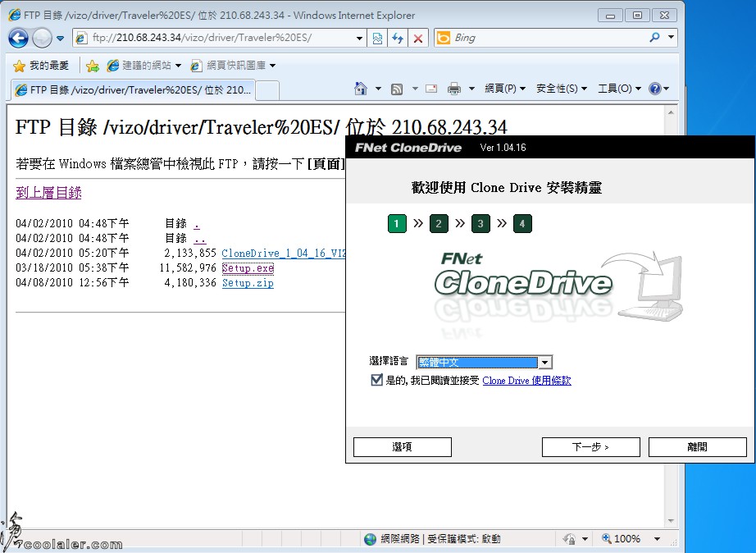Image resolution: width=756 pixels, height=553 pixels.
Task: Click installer step 2 indicator
Action: pyautogui.click(x=439, y=223)
